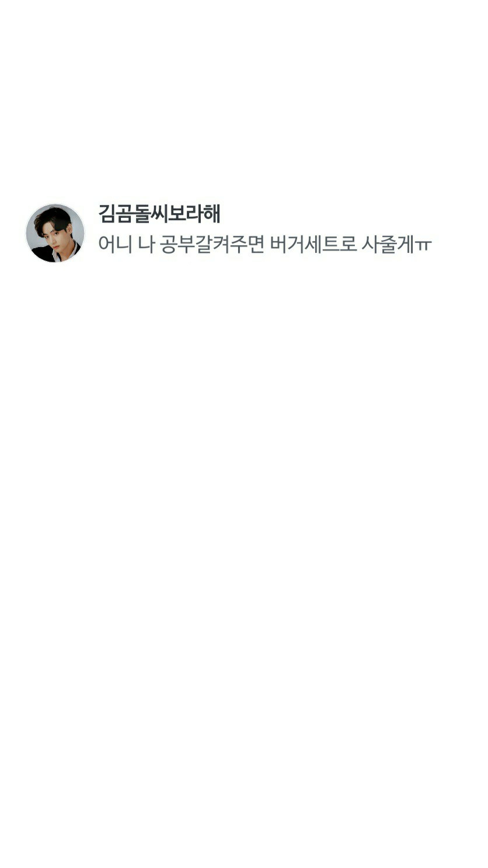Click the ending word 사줄게ㅠ in the comment
This screenshot has height=868, width=488.
tap(396, 244)
